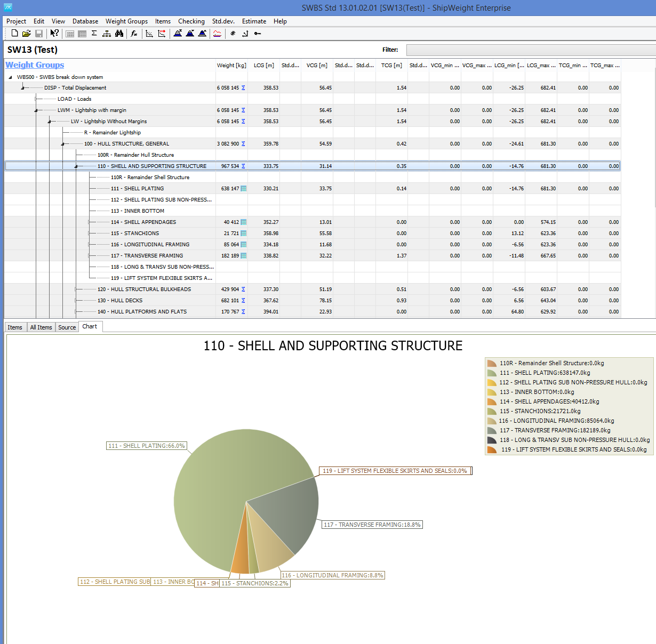This screenshot has width=656, height=644.
Task: Open a project using the folder icon
Action: (26, 33)
